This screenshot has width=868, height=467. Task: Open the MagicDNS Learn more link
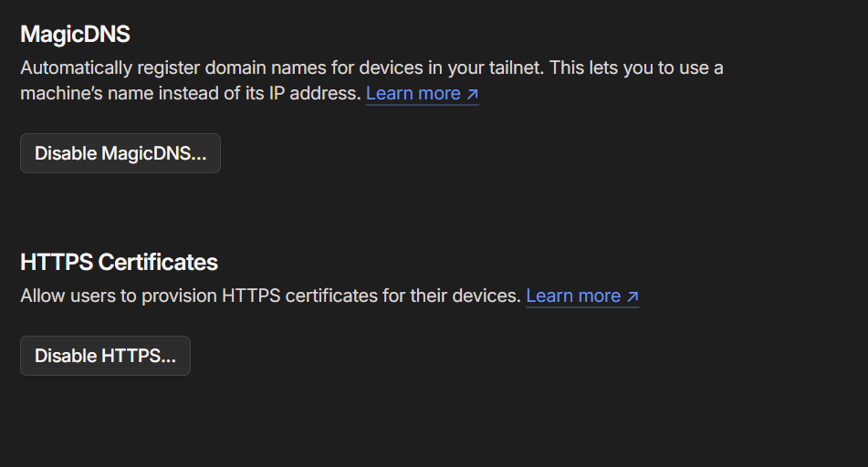pos(413,93)
